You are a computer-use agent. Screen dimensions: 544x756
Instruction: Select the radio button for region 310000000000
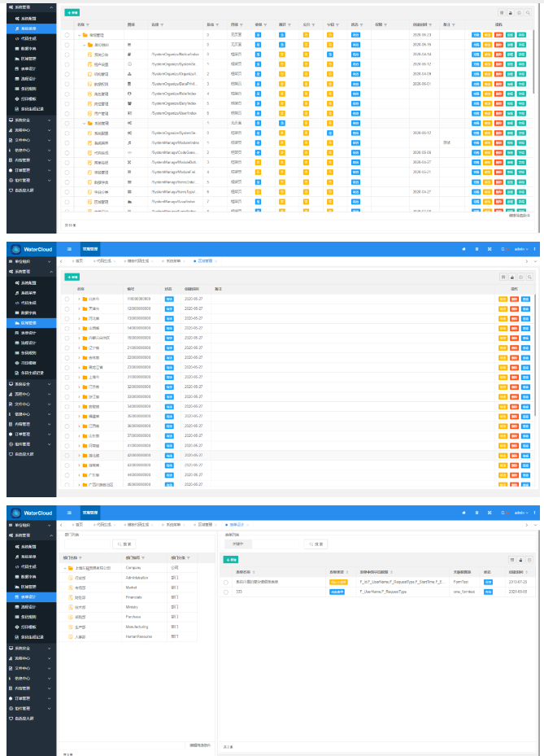coord(67,378)
